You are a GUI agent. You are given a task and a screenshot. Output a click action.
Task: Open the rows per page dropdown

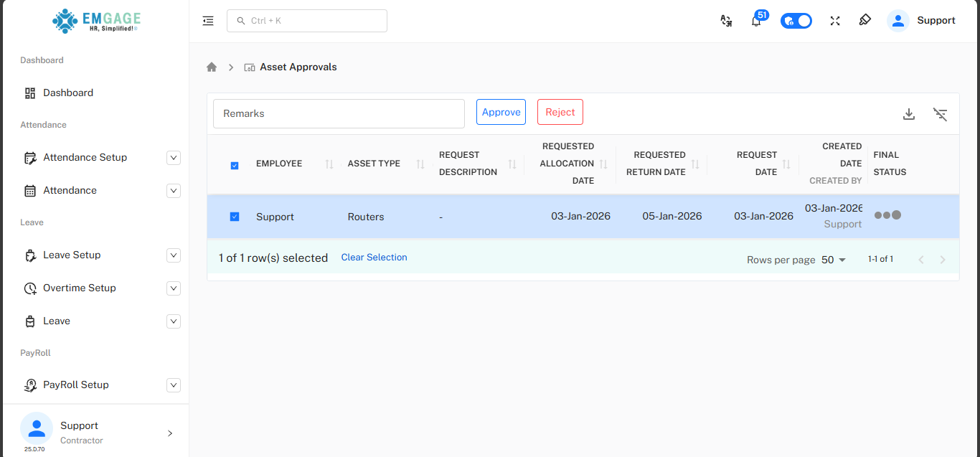(x=834, y=260)
